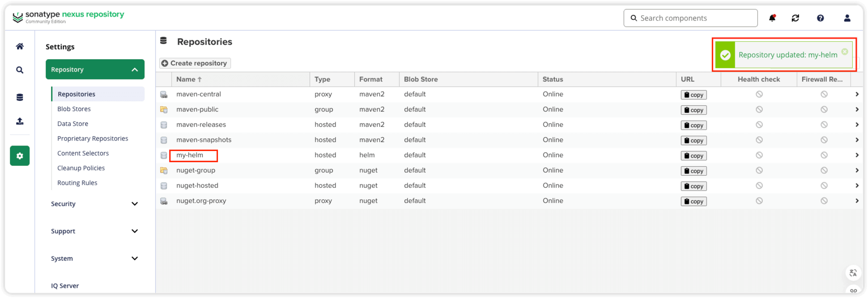Copy URL for maven-public repository
868x298 pixels.
tap(694, 110)
